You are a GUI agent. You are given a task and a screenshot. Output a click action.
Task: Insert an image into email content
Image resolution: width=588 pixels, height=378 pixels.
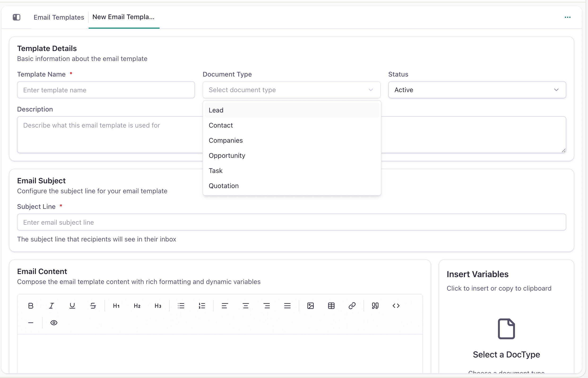click(x=311, y=306)
